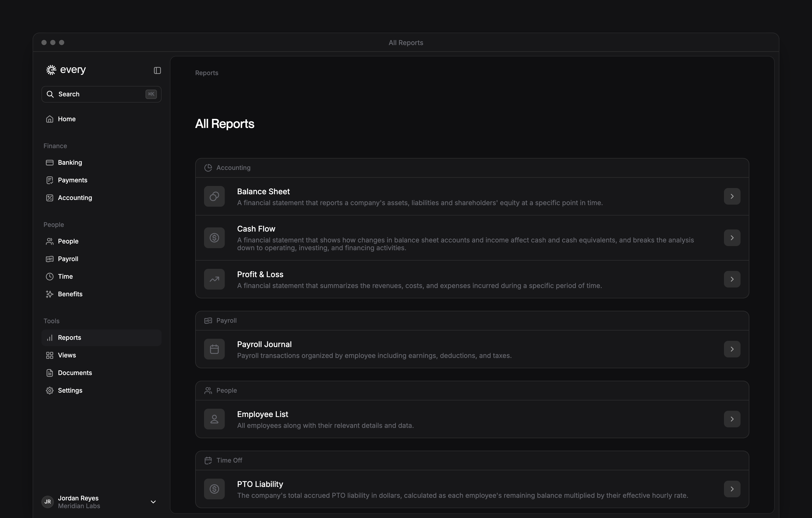
Task: Click the Payroll Journal title
Action: 264,344
